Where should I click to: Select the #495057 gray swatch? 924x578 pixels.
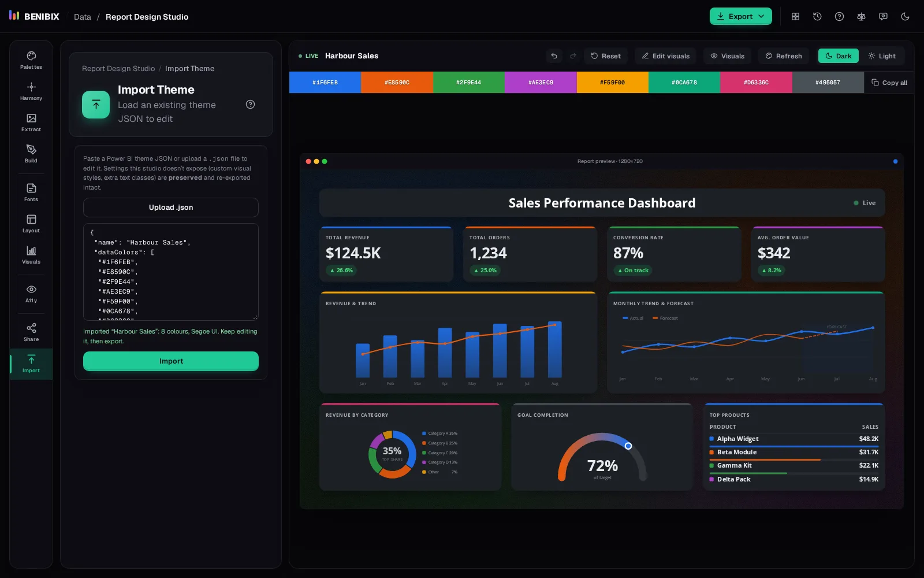tap(828, 83)
